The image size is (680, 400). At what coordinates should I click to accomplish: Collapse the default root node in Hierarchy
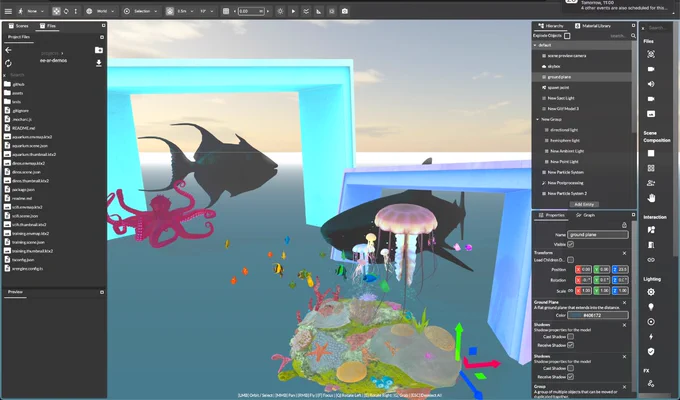[x=535, y=45]
